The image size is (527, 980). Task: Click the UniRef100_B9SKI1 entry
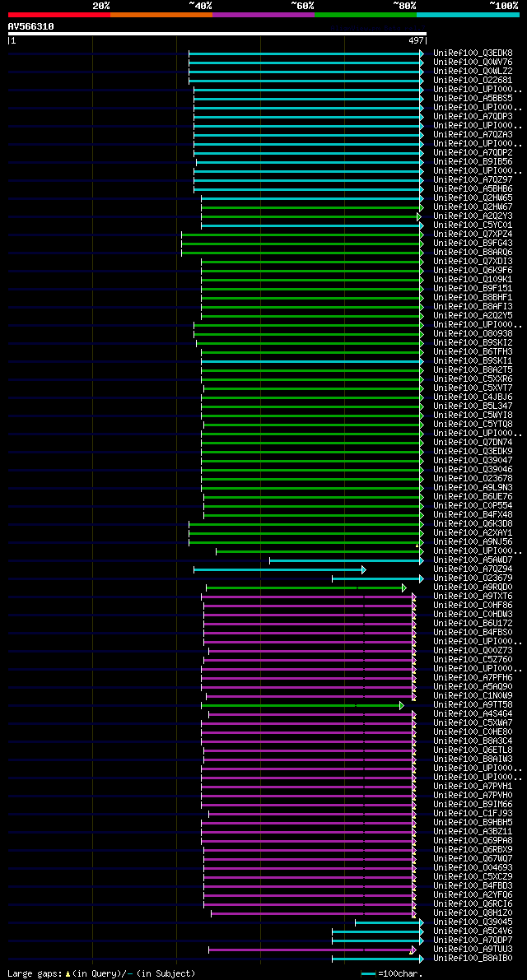click(x=473, y=361)
